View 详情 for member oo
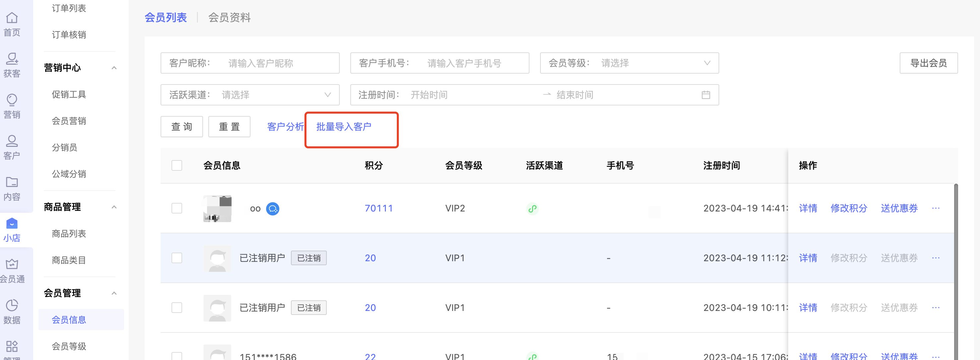The height and width of the screenshot is (360, 980). 808,208
